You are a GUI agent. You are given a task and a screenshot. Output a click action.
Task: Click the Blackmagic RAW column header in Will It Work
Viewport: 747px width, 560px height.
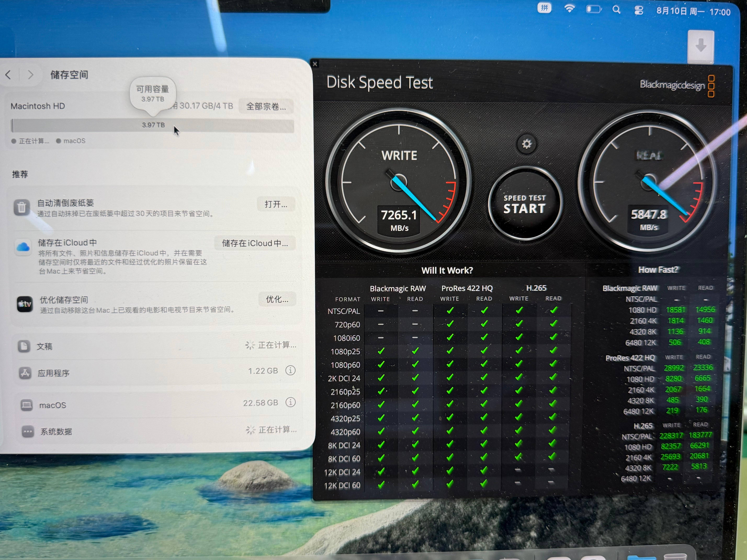[x=398, y=289]
